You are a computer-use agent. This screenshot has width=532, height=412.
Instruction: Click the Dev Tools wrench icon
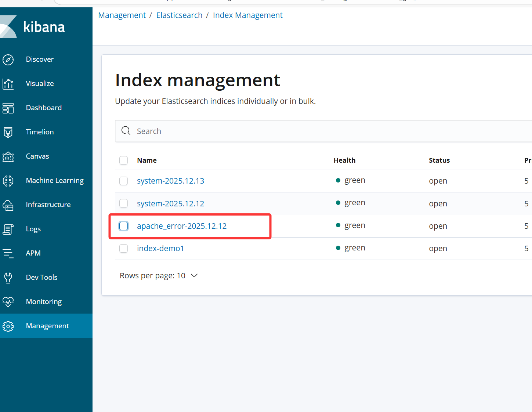click(8, 278)
